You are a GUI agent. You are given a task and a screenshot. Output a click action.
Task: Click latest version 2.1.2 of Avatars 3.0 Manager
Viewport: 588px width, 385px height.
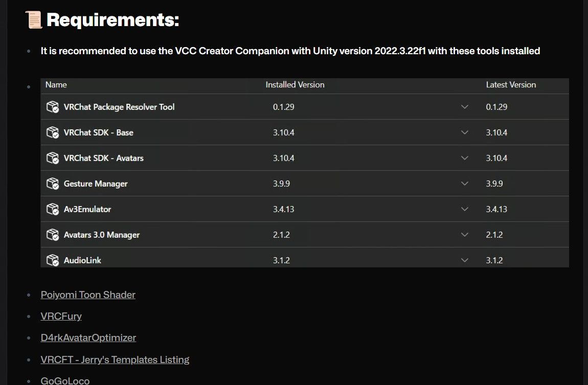point(494,235)
